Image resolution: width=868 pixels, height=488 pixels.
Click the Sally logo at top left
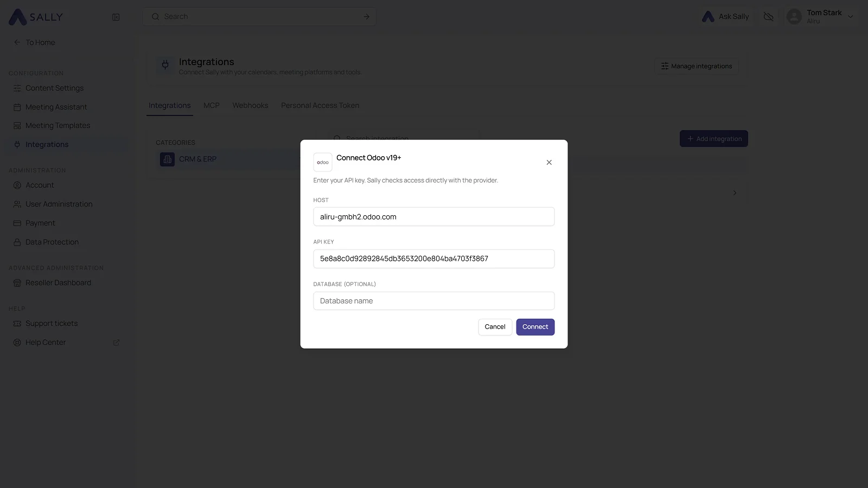(x=36, y=17)
